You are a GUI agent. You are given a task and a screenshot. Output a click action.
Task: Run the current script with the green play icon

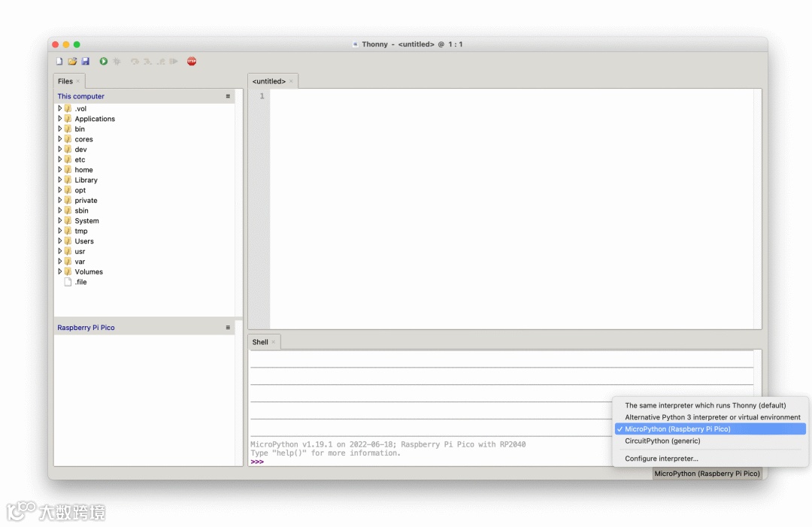104,61
